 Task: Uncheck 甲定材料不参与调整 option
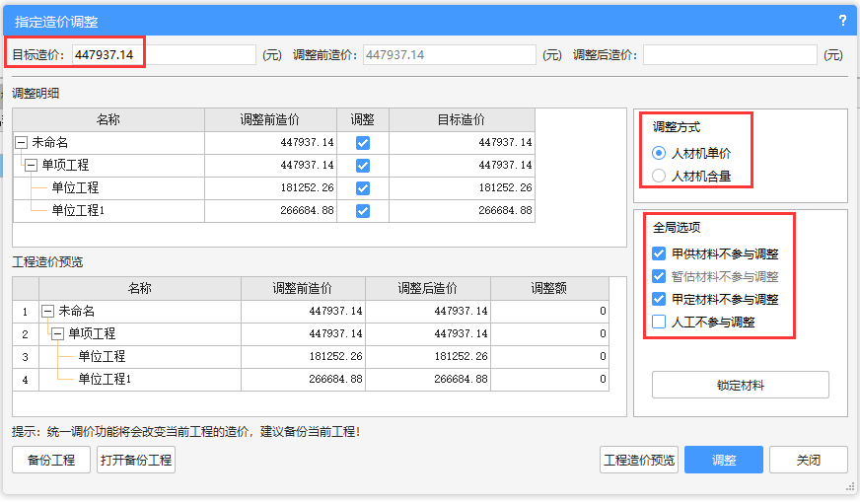[x=660, y=299]
